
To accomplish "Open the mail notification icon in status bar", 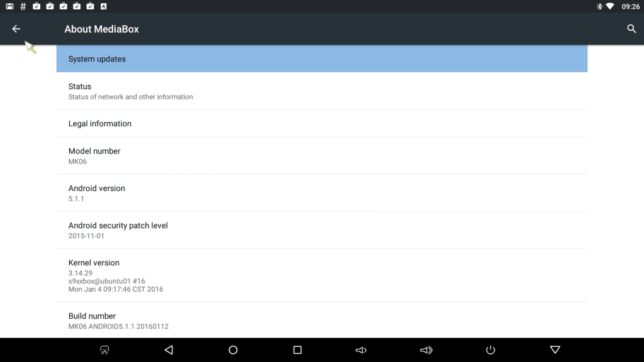I will click(9, 6).
